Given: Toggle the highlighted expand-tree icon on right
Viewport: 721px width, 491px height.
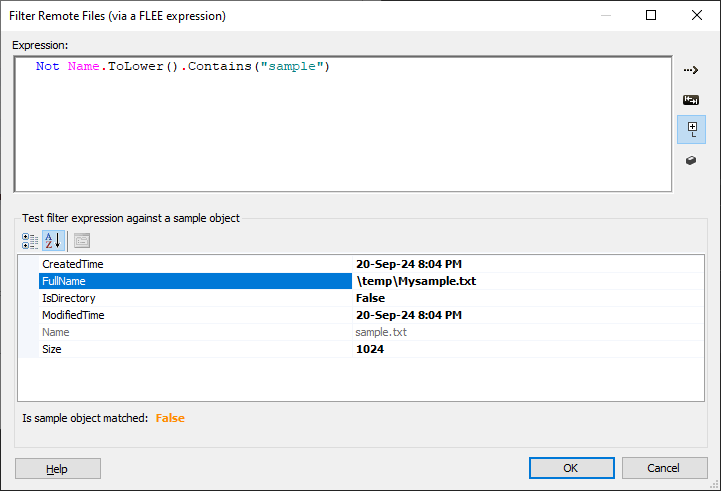Looking at the screenshot, I should (x=691, y=130).
